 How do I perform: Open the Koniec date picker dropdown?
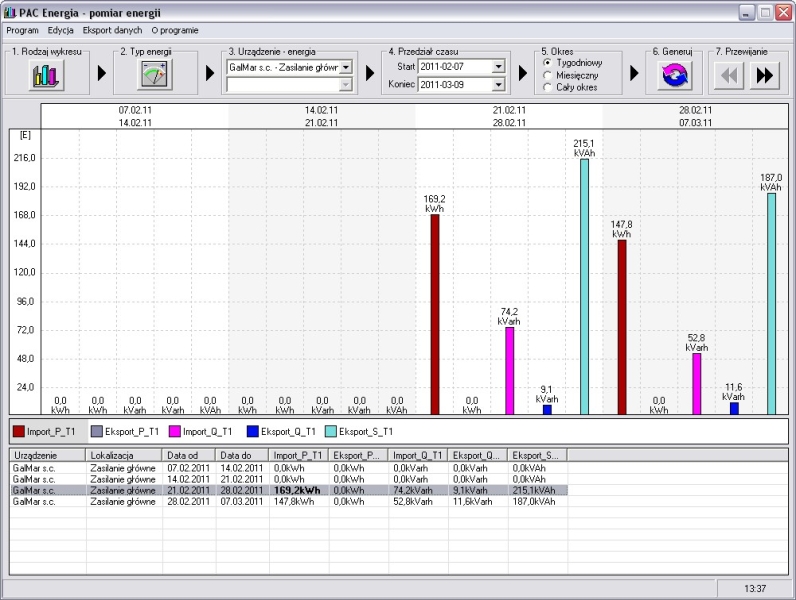(x=499, y=85)
